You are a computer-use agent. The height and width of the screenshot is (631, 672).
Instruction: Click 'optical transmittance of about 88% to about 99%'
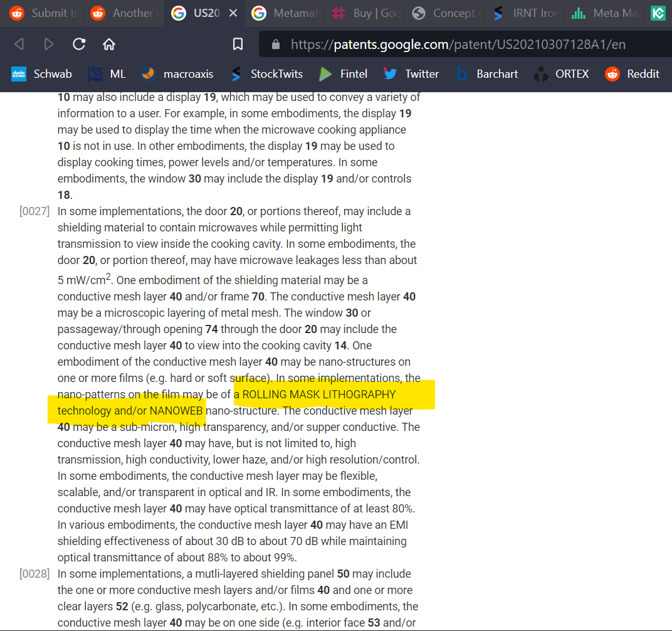177,557
